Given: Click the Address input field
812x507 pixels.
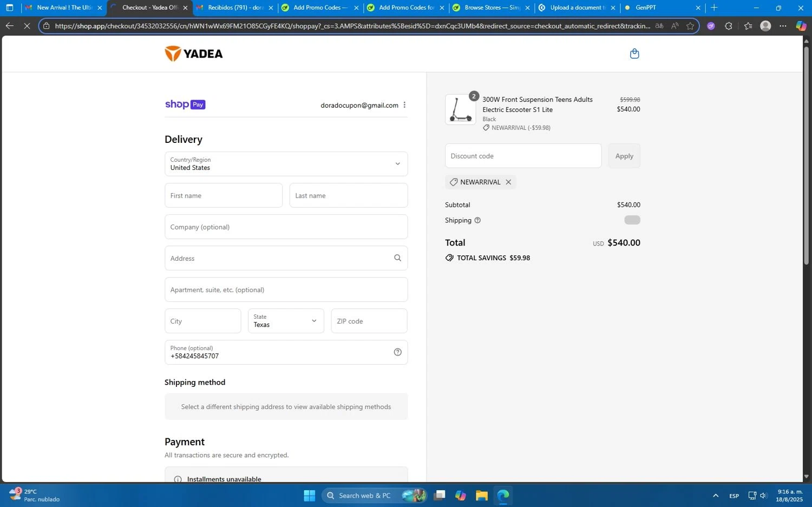Looking at the screenshot, I should [286, 258].
